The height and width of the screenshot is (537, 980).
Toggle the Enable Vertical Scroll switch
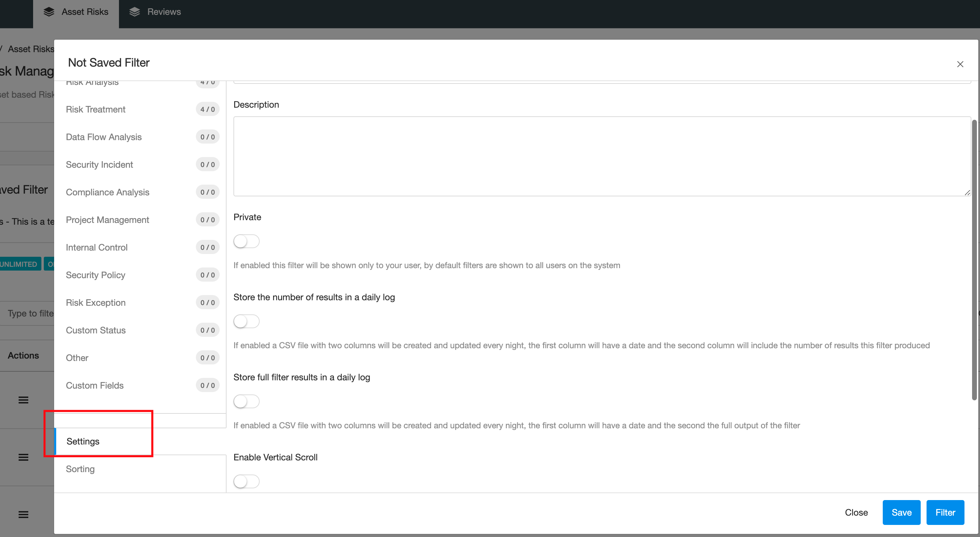(x=247, y=481)
